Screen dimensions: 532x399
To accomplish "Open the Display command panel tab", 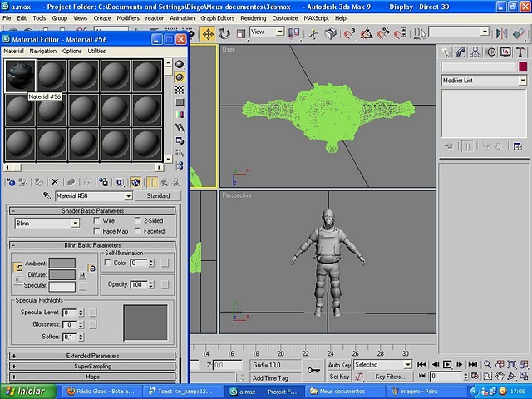I will tap(505, 52).
